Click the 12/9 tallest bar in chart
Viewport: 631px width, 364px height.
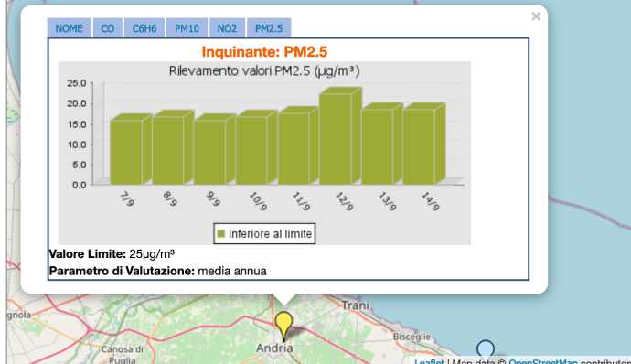tap(340, 136)
